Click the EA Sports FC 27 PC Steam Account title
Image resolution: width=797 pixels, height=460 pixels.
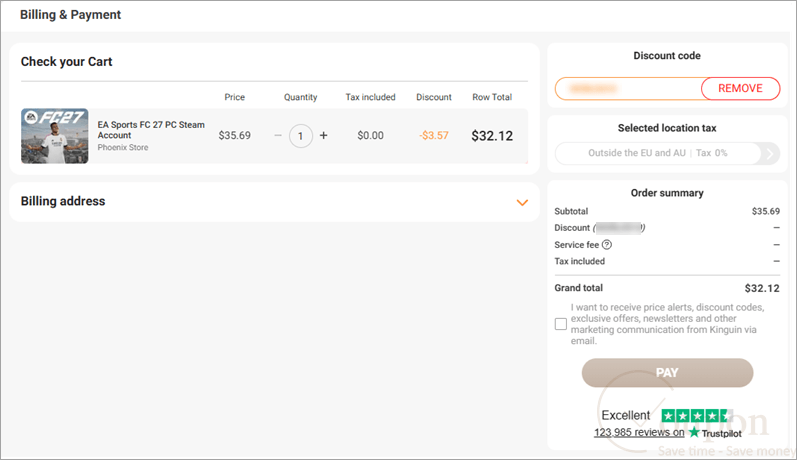point(151,130)
